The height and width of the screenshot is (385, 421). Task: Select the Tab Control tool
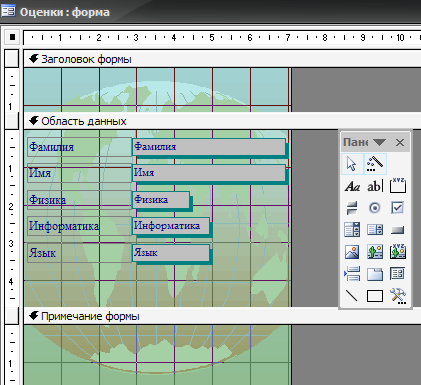(375, 274)
